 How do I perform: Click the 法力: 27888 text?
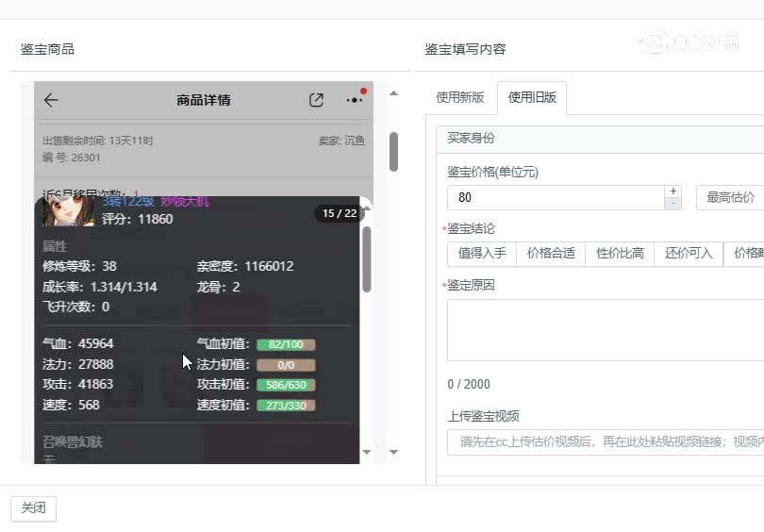click(78, 364)
